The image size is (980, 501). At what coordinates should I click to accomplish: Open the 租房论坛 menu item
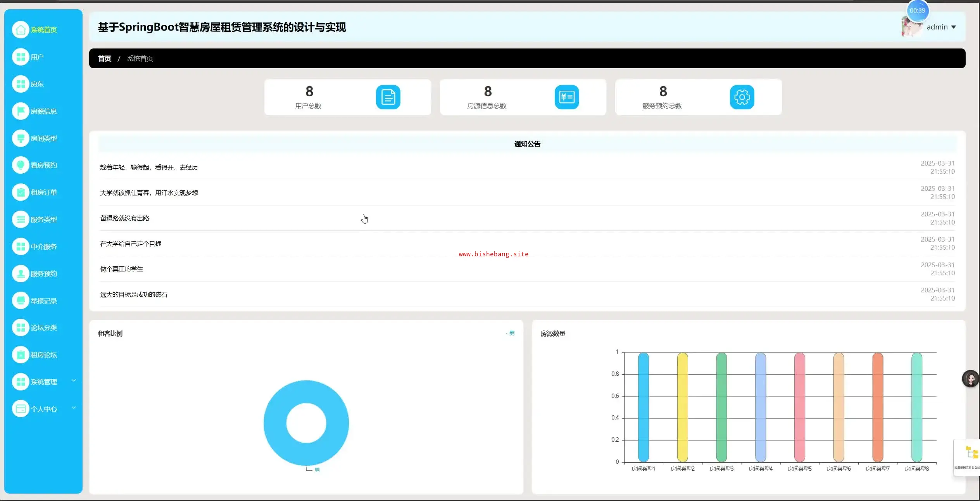[x=43, y=355]
